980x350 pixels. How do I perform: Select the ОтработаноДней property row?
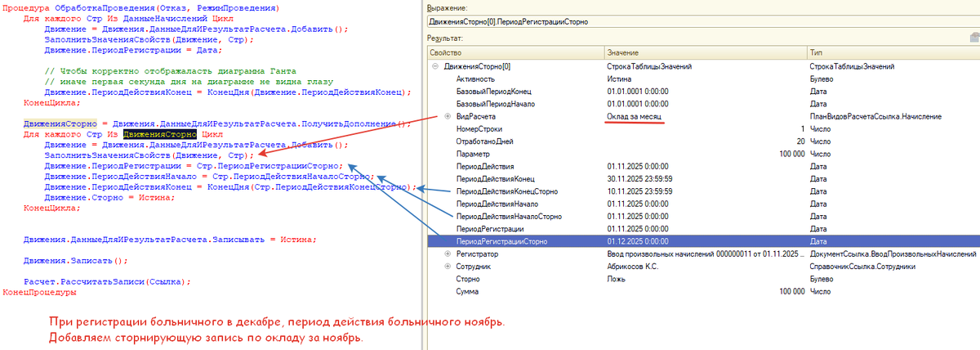click(x=702, y=141)
